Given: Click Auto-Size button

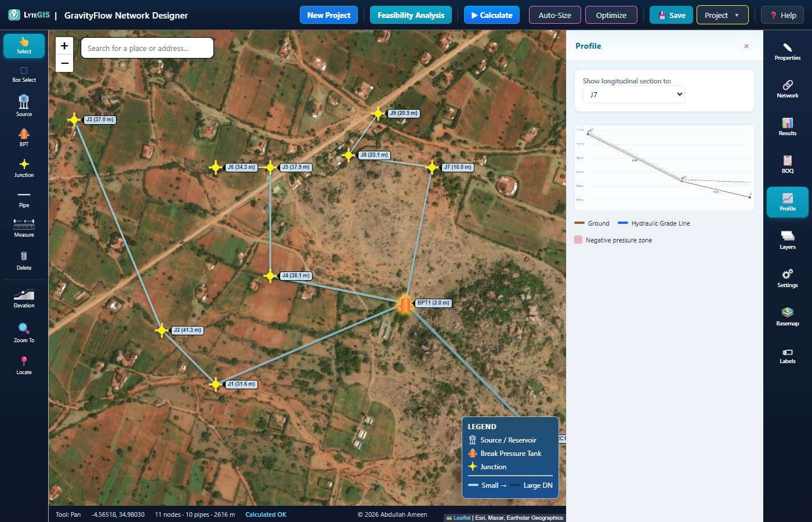Looking at the screenshot, I should [x=554, y=15].
